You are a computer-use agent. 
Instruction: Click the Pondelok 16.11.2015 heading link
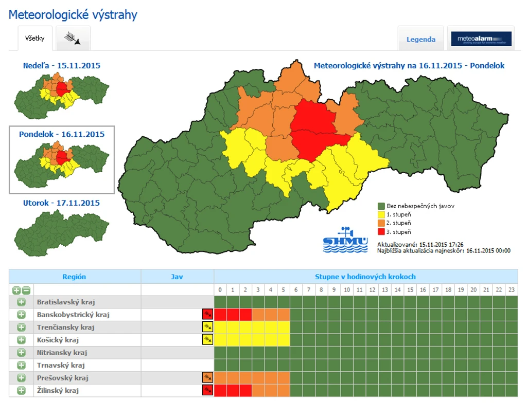(62, 134)
